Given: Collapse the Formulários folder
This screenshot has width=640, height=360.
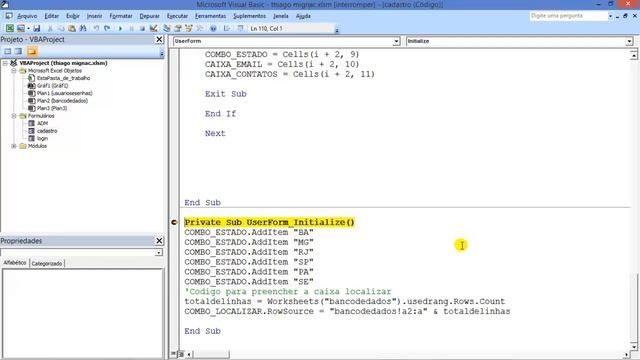Looking at the screenshot, I should coord(14,116).
